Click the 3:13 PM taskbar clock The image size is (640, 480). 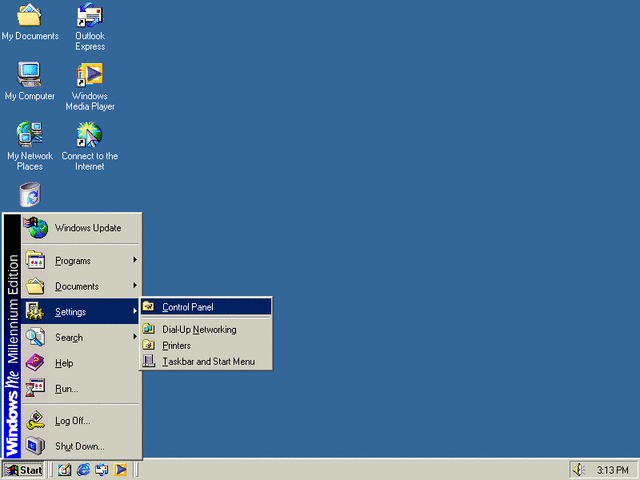click(x=613, y=470)
